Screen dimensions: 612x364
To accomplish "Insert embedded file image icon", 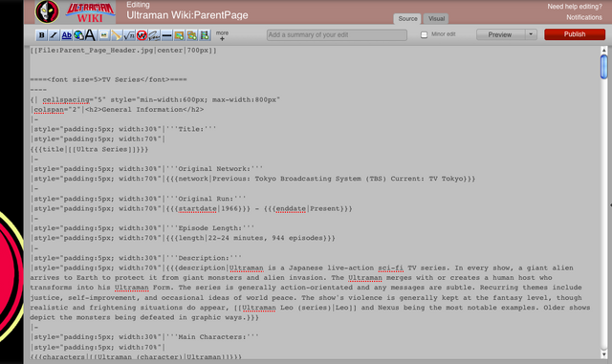I will pyautogui.click(x=104, y=35).
